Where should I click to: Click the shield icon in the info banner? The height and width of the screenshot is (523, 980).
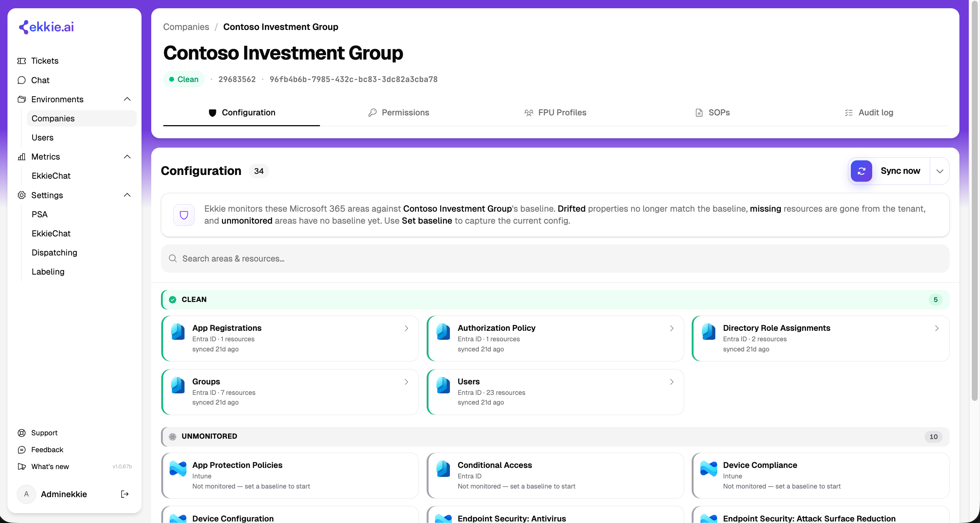[x=184, y=215]
